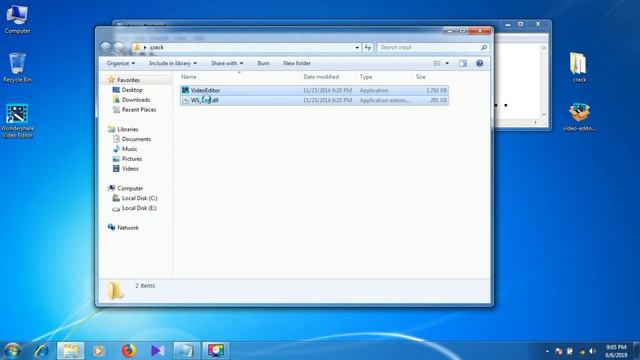Image resolution: width=640 pixels, height=360 pixels.
Task: Sort files by Date modified column
Action: [x=321, y=77]
